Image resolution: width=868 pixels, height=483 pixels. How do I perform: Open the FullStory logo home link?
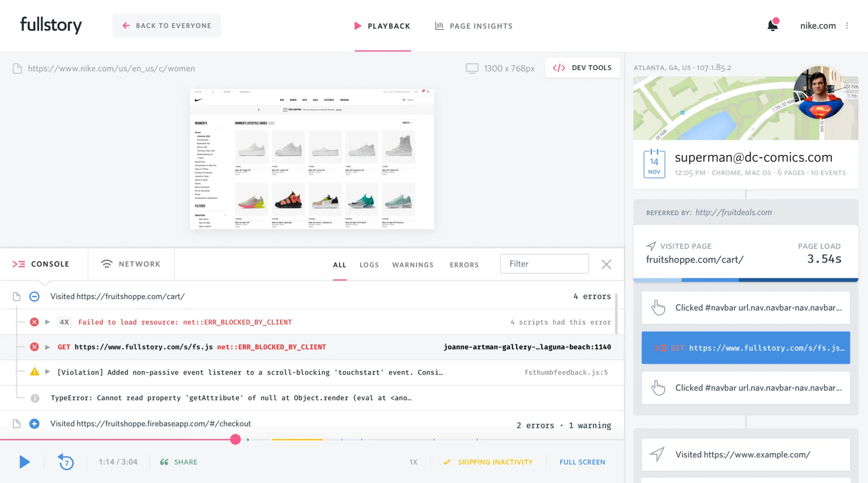51,25
